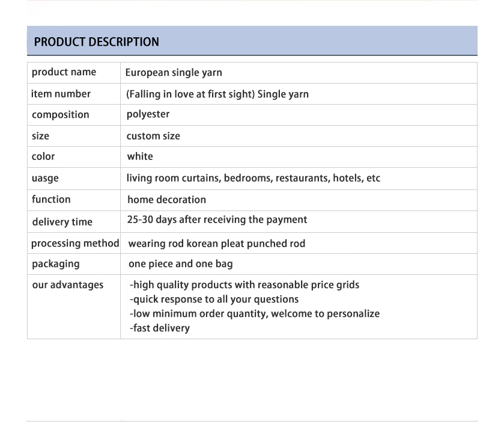Click the 'composition' label cell
Image resolution: width=504 pixels, height=436 pixels.
(60, 115)
